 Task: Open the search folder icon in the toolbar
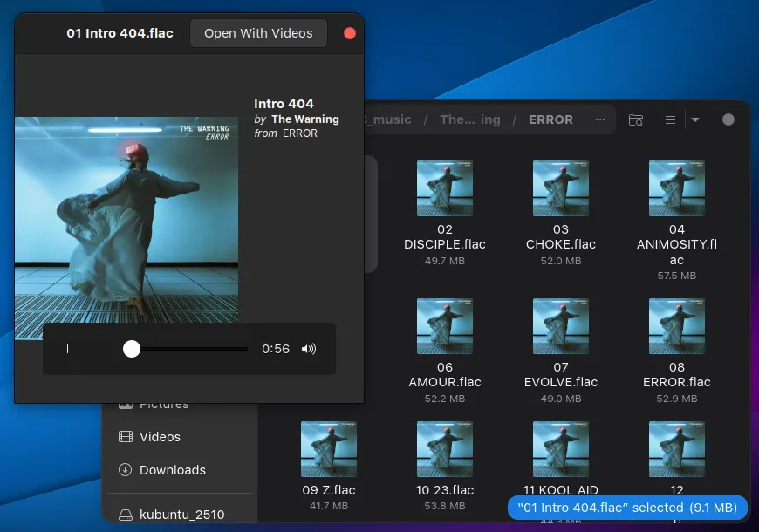click(x=636, y=119)
